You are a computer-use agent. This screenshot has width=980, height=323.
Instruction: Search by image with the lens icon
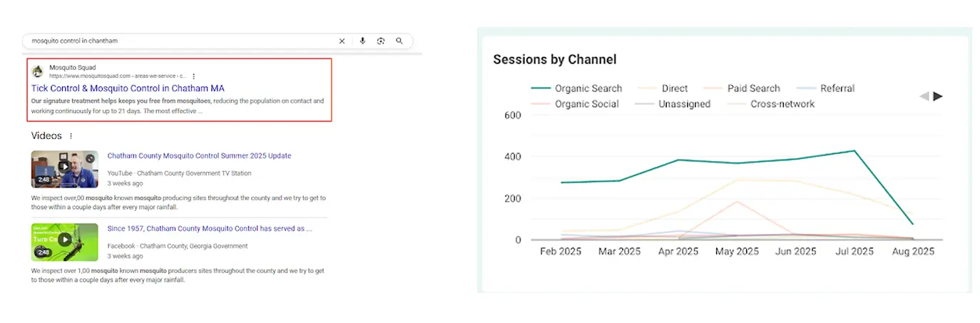381,41
